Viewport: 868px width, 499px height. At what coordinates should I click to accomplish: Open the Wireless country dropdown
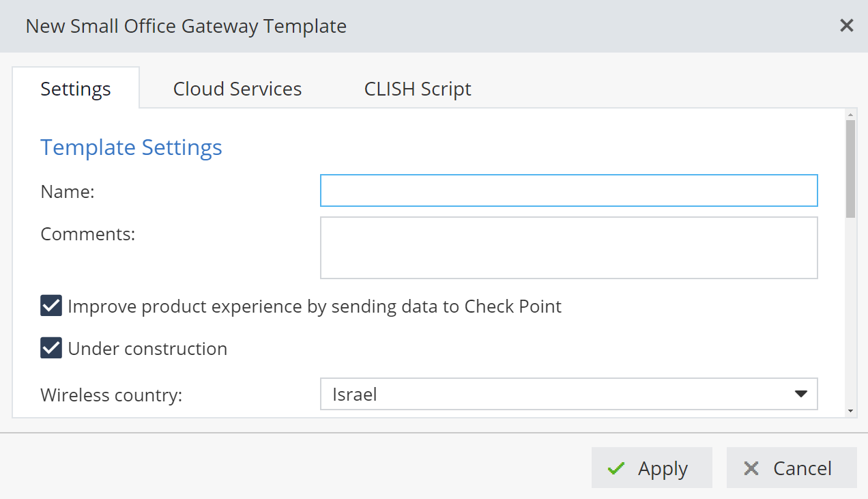[569, 394]
